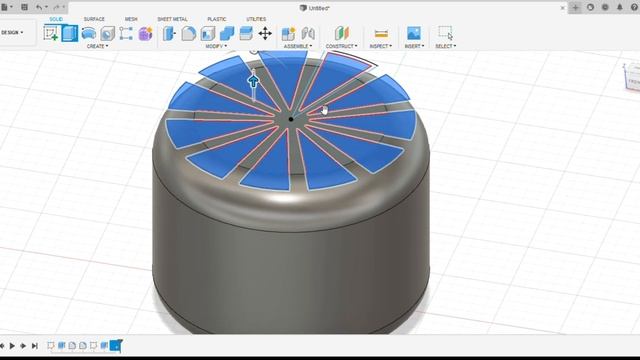640x360 pixels.
Task: Open the DESIGN workspace dropdown
Action: click(x=12, y=32)
